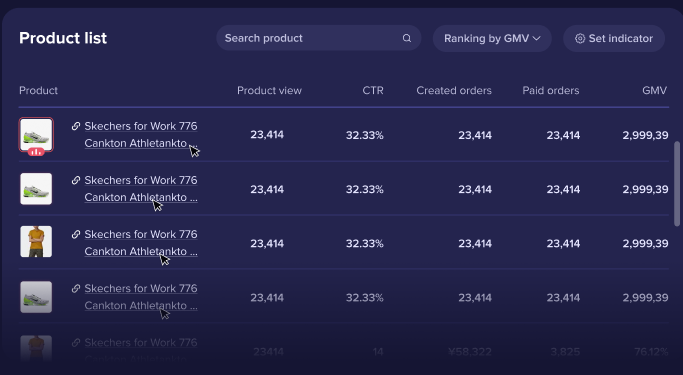Click the Paid orders column header
Screen dimensions: 683x375
551,90
